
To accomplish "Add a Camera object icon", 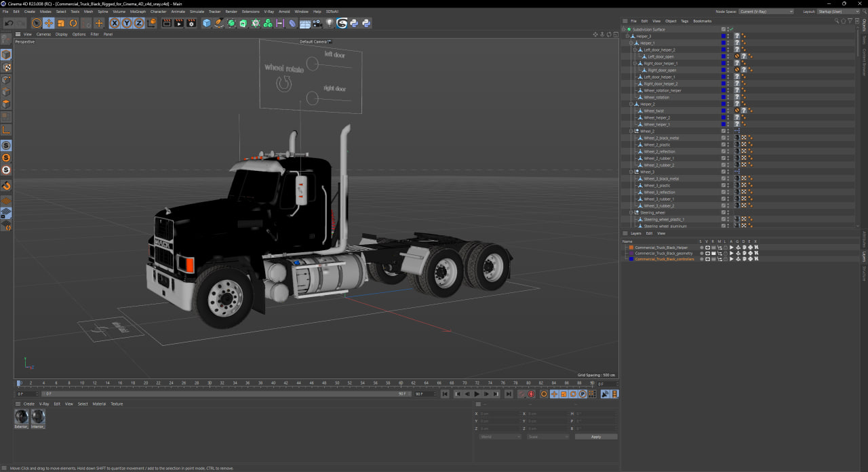I will click(x=317, y=23).
